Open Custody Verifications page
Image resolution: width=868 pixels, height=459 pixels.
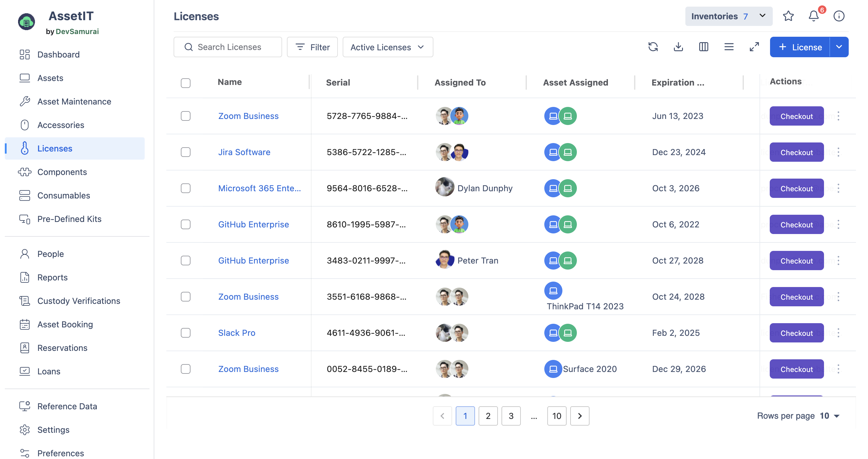click(x=78, y=301)
